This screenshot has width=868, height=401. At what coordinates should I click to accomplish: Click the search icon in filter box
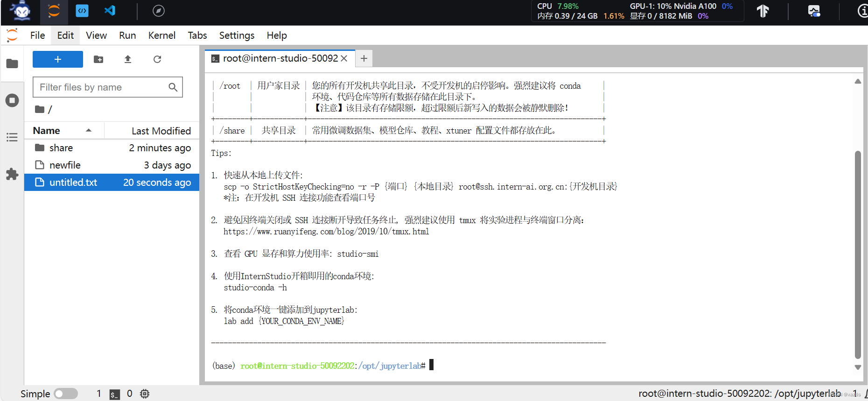coord(173,87)
